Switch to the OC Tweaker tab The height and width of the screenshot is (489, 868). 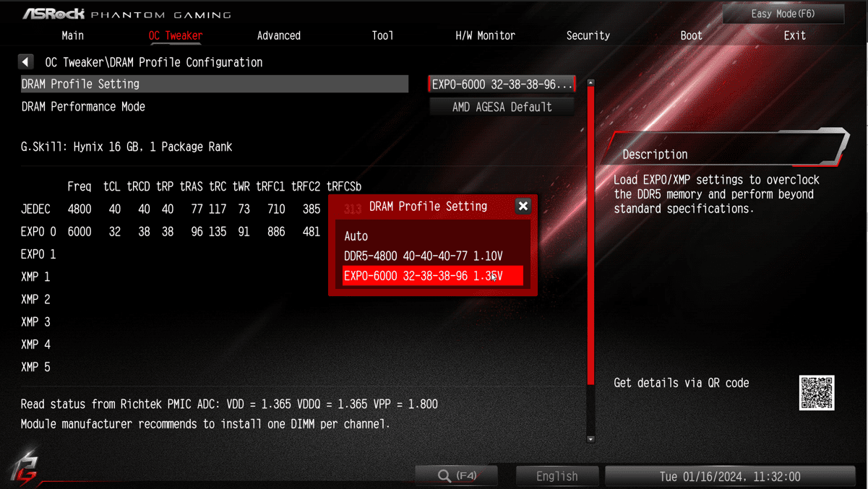point(176,35)
